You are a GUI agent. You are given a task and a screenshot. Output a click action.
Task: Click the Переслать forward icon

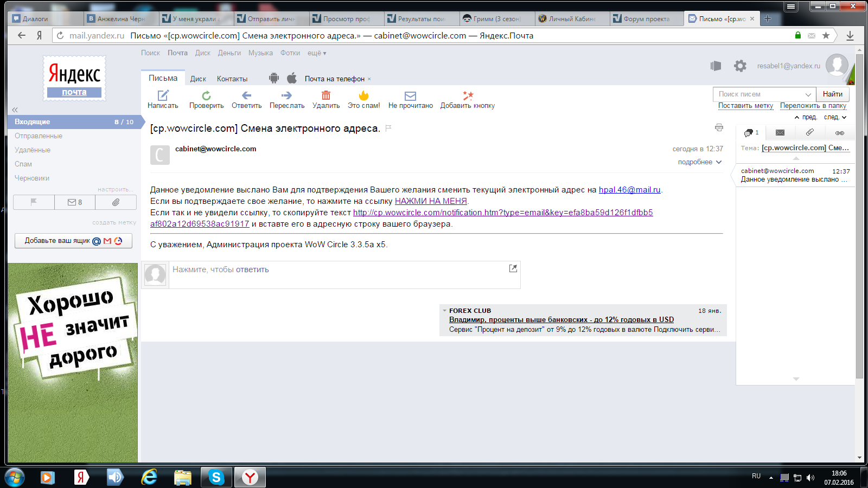pos(286,96)
